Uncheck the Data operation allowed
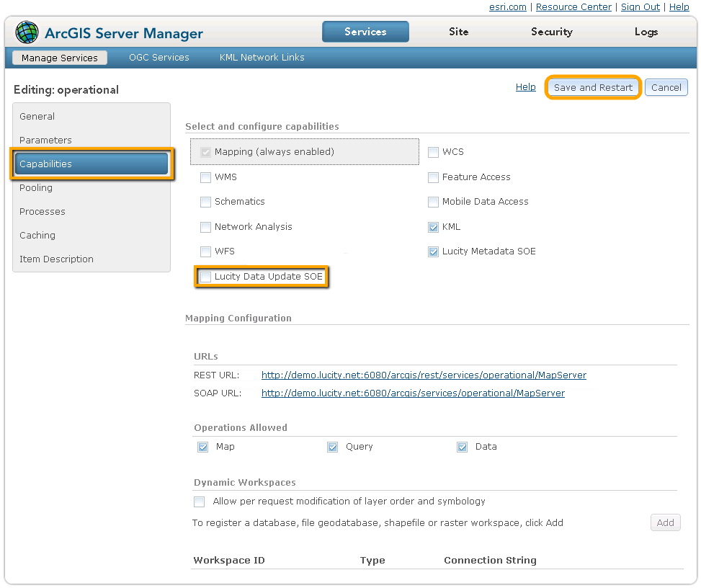Screen dimensions: 701x588 [463, 447]
